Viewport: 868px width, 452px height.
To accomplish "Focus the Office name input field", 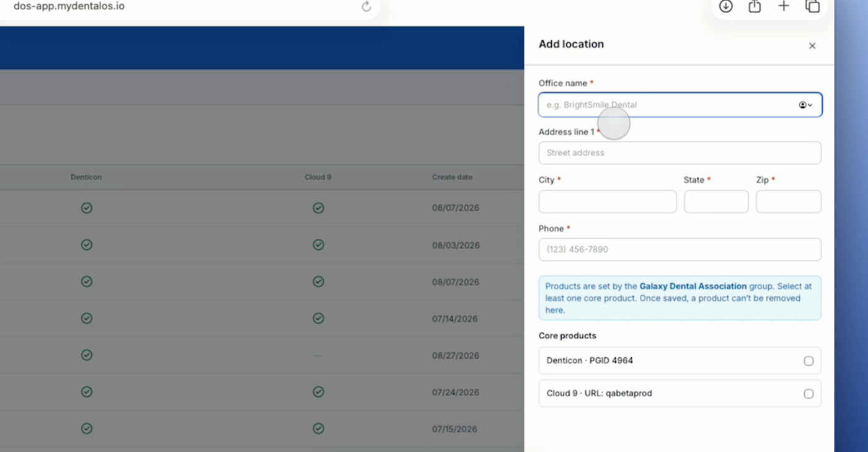I will click(x=680, y=105).
